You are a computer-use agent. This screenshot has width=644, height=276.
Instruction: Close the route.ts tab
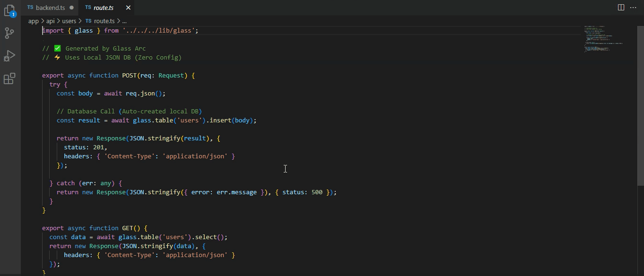(128, 8)
